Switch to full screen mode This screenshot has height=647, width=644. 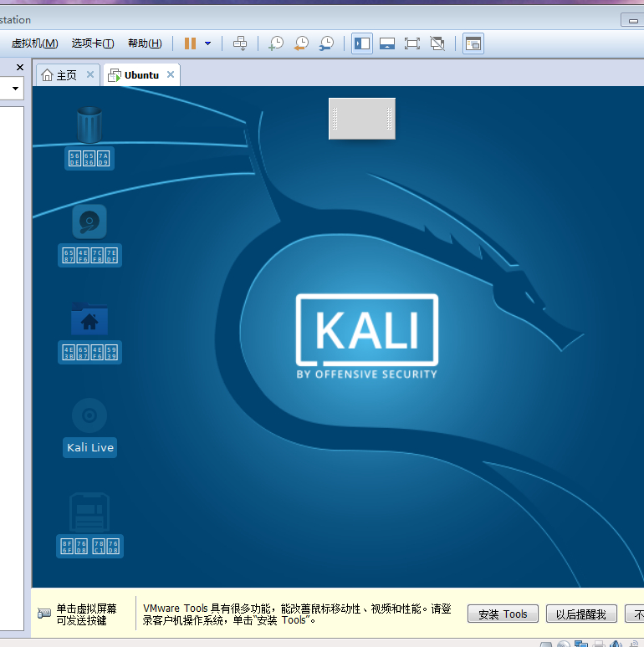coord(412,43)
